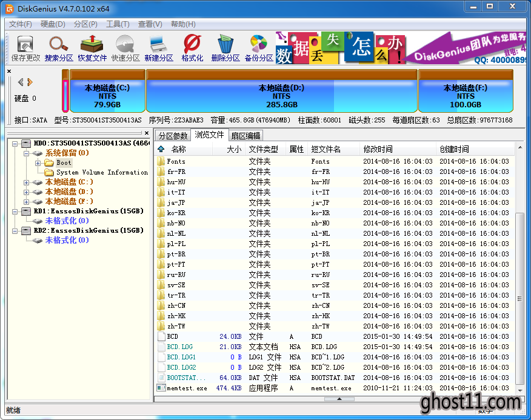531x420 pixels.
Task: Click the zh-CN folder icon in file list
Action: (161, 305)
